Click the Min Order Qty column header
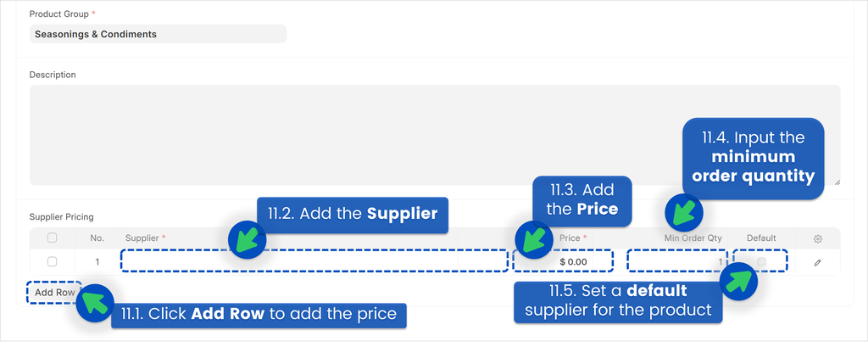868x347 pixels. click(693, 238)
